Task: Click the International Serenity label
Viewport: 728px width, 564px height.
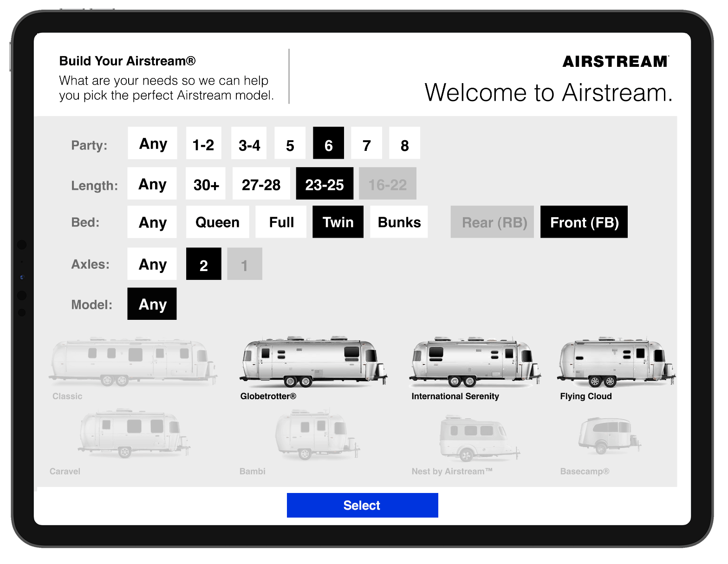Action: point(455,396)
